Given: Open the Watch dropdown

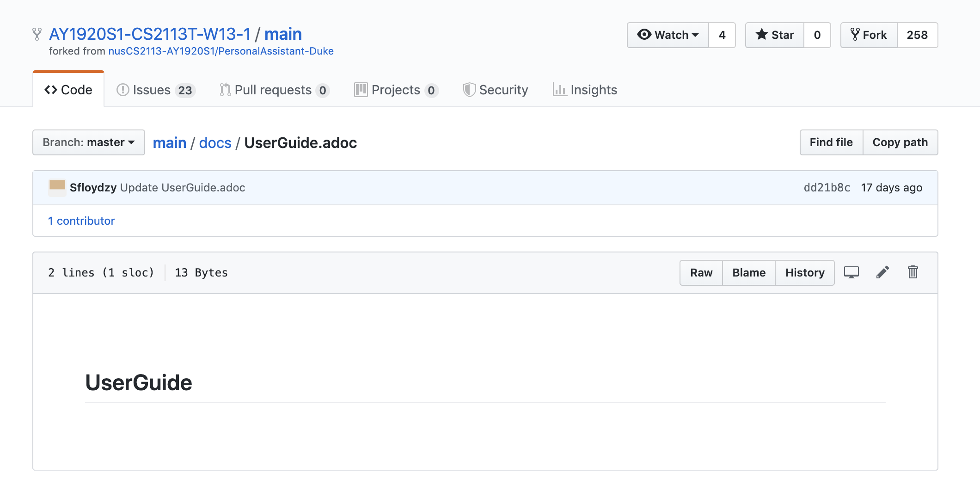Looking at the screenshot, I should coord(668,35).
